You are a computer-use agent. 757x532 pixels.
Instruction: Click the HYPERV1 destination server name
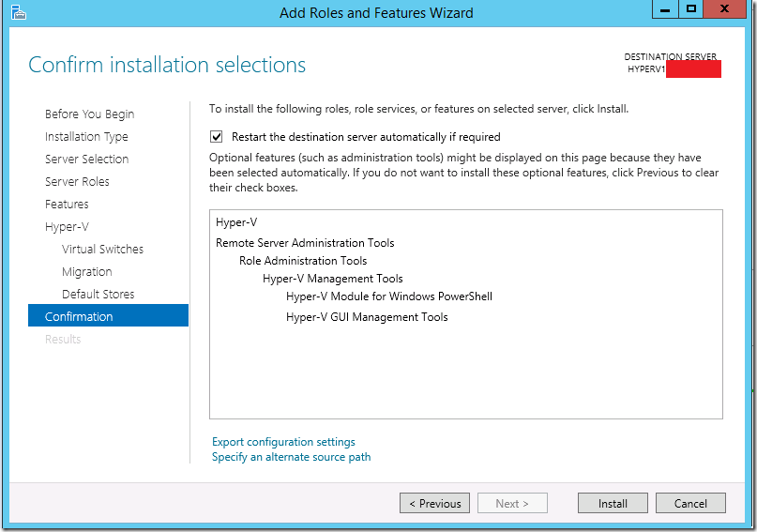(646, 69)
